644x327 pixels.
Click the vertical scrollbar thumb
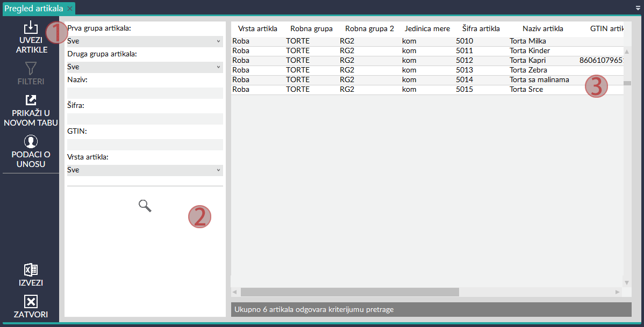tap(627, 83)
